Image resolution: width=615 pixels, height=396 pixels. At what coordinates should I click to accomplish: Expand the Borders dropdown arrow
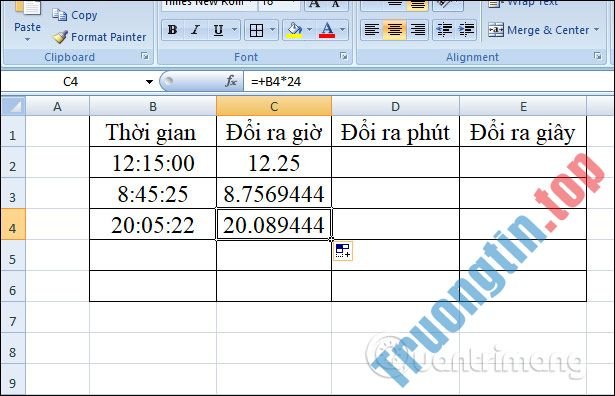click(273, 30)
